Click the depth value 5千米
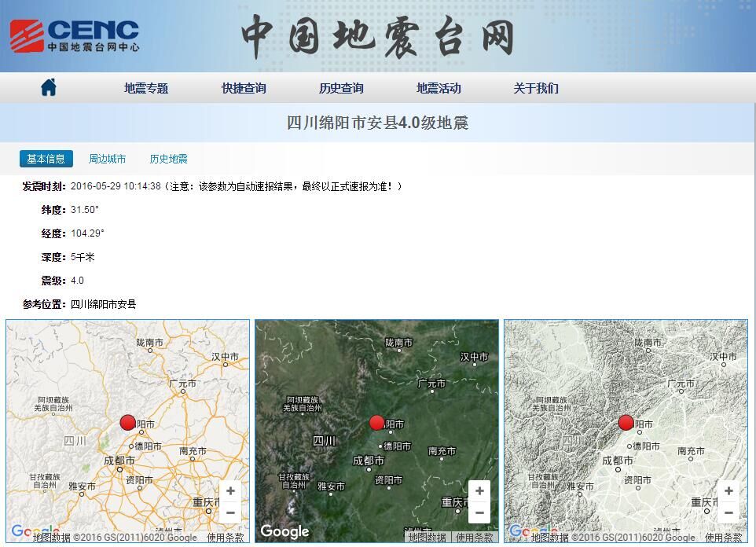 coord(83,257)
